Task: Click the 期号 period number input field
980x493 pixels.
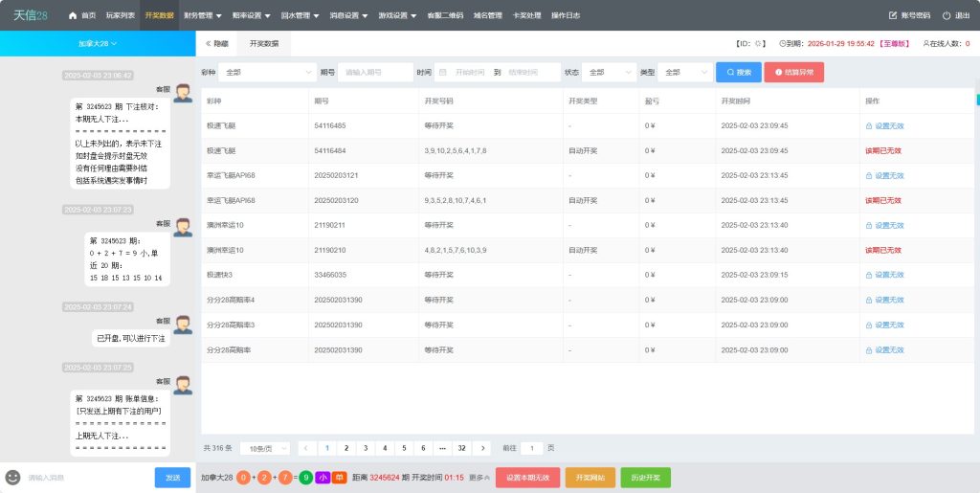Action: tap(375, 73)
